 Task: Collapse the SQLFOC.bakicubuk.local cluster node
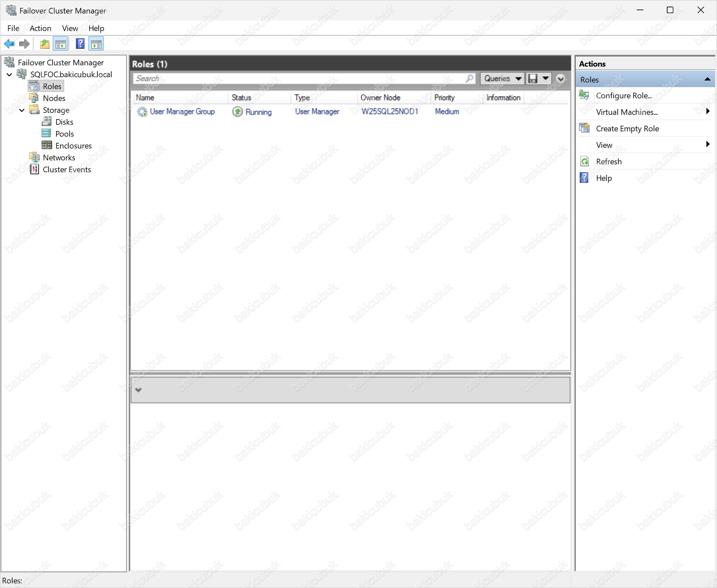[x=10, y=75]
